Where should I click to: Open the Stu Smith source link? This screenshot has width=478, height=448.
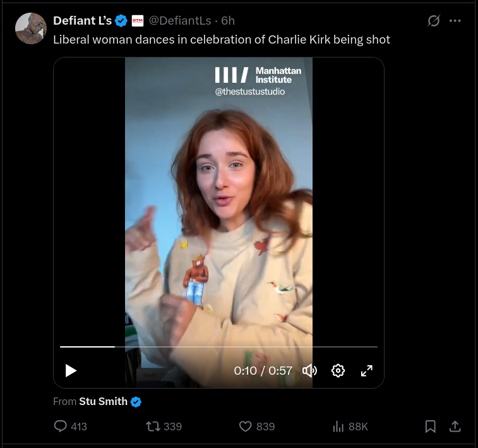(x=103, y=401)
